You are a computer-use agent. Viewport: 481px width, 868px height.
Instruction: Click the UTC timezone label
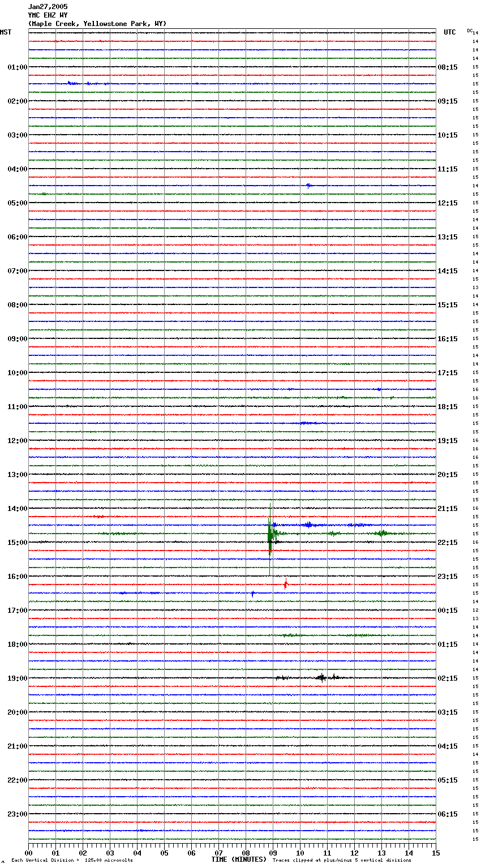point(450,32)
